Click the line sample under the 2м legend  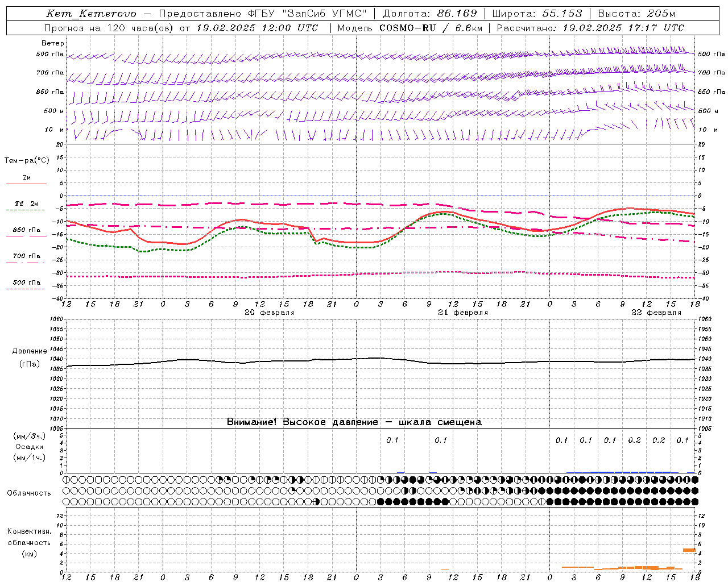pos(26,184)
